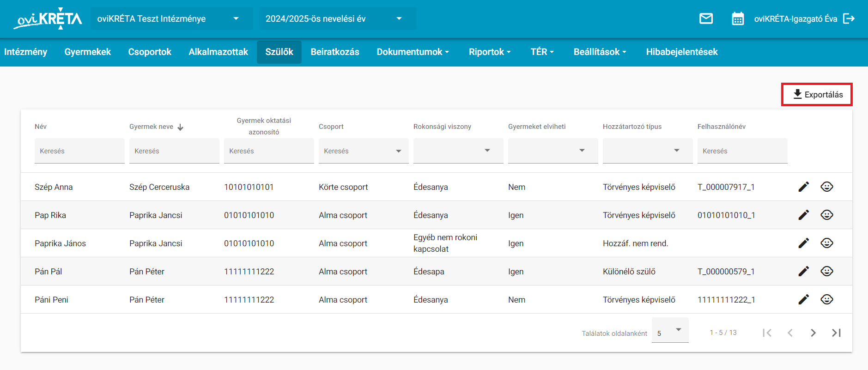Click username T_000007917_1
Viewport: 868px width, 370px height.
(726, 187)
